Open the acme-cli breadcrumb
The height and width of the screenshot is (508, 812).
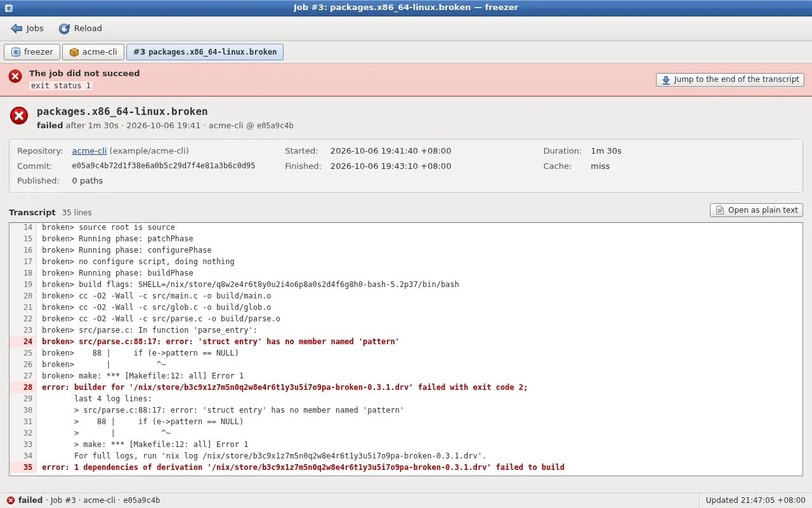point(93,52)
